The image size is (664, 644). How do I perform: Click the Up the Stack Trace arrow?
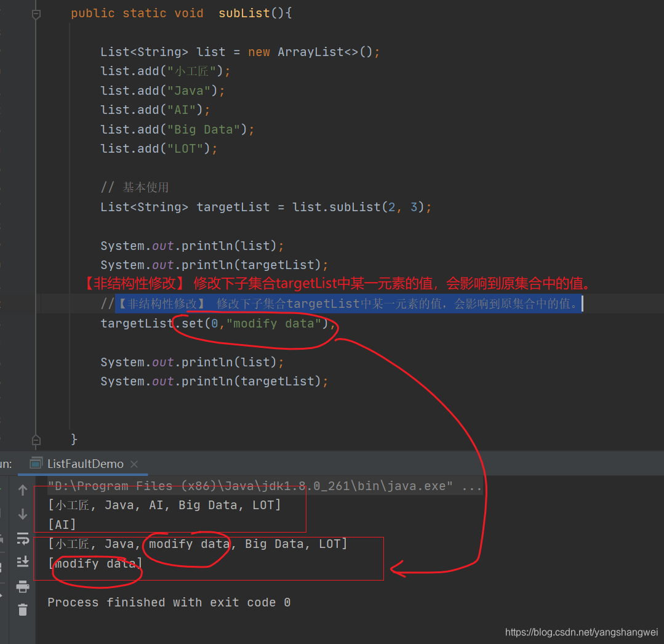pyautogui.click(x=23, y=490)
